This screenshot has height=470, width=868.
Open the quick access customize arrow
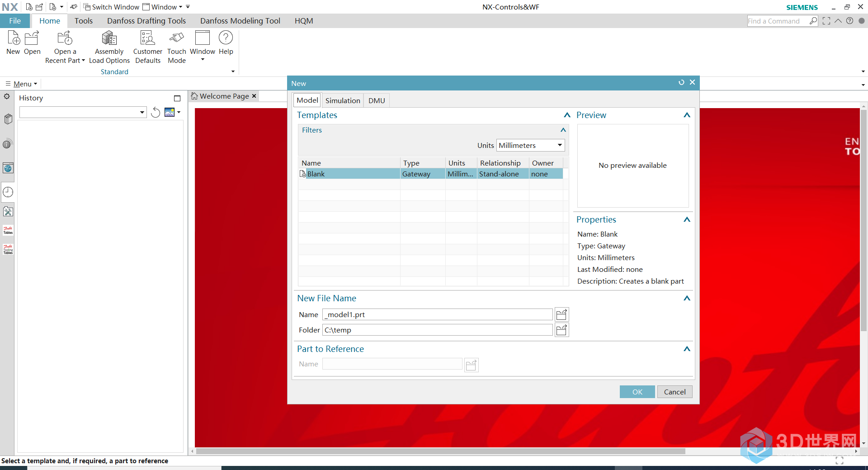188,7
